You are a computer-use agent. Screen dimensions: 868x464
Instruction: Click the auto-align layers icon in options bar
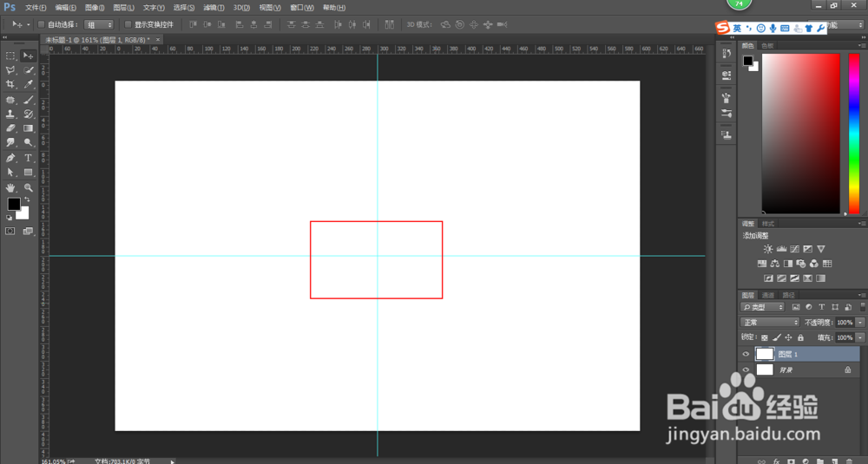click(x=390, y=24)
